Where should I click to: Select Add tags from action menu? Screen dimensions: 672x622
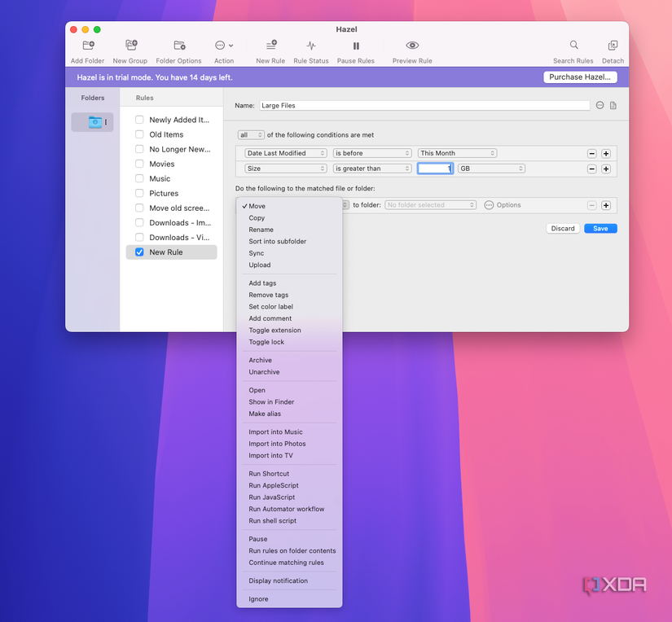click(x=289, y=283)
